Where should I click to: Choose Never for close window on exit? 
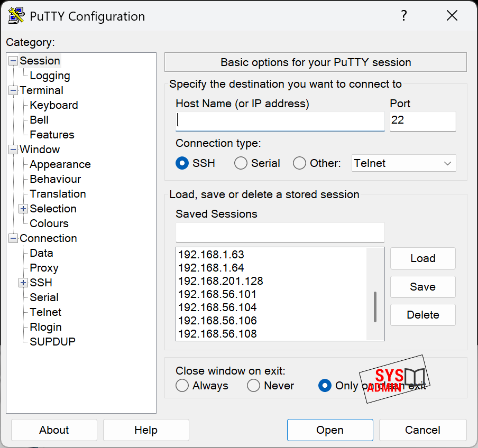pos(253,386)
